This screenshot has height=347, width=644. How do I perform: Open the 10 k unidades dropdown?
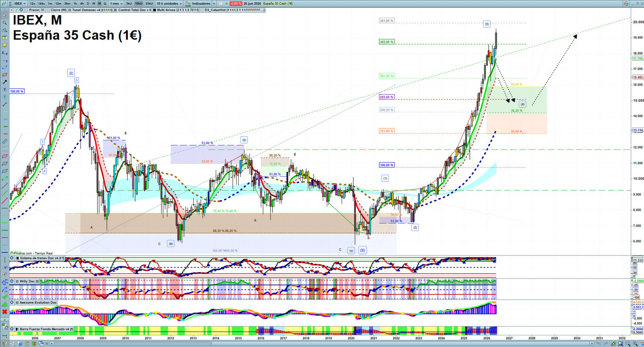tap(169, 3)
